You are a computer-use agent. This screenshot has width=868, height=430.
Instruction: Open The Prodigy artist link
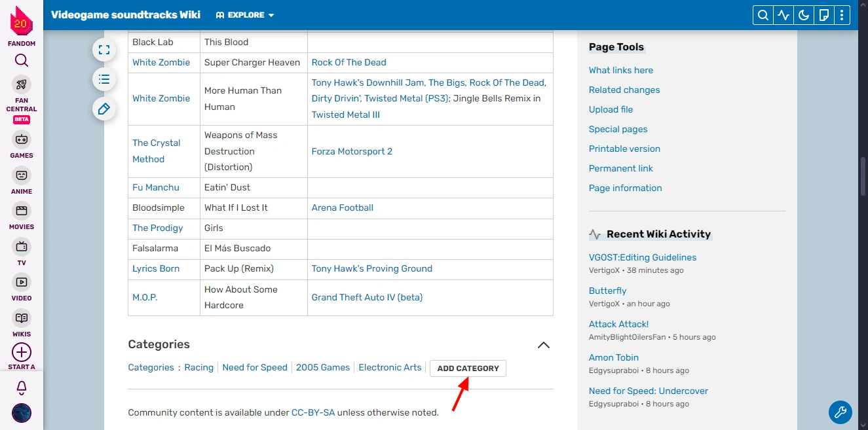pos(158,228)
